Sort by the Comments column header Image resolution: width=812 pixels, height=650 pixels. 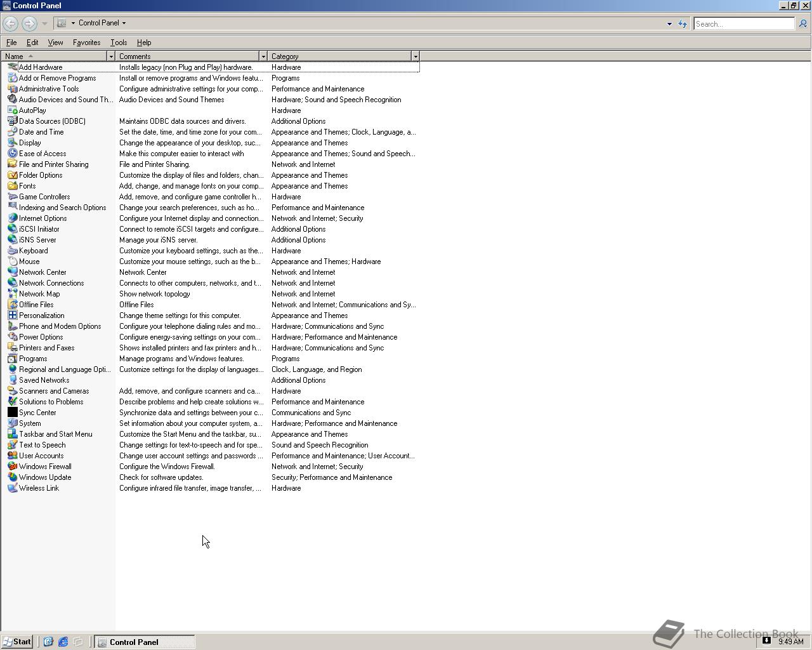pos(188,56)
